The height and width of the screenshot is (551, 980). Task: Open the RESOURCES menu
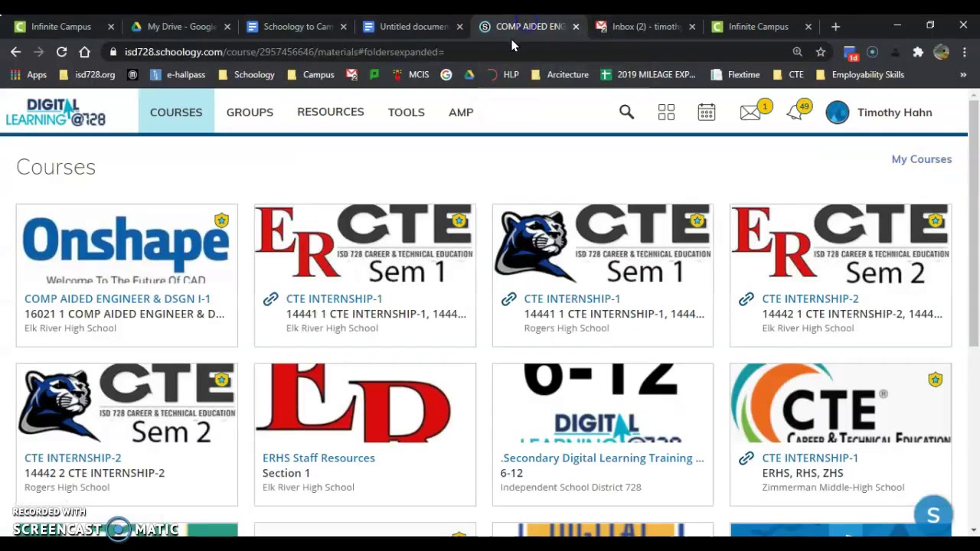pos(331,112)
